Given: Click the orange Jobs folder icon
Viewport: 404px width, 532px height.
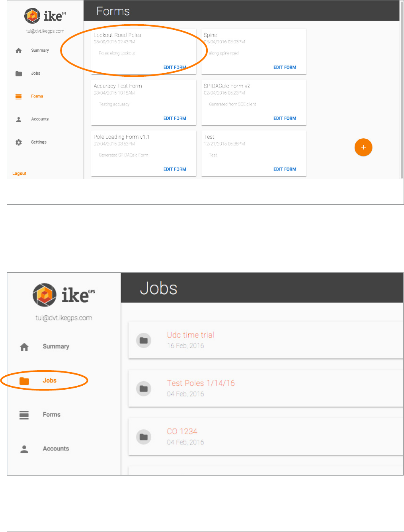Looking at the screenshot, I should click(x=24, y=381).
